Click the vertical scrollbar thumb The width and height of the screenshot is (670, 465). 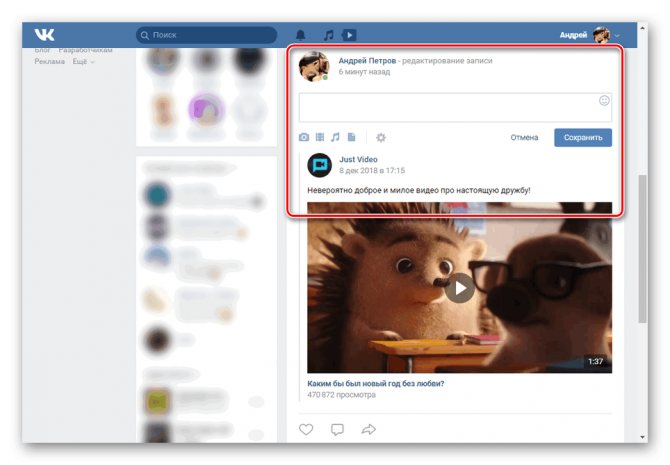[642, 249]
